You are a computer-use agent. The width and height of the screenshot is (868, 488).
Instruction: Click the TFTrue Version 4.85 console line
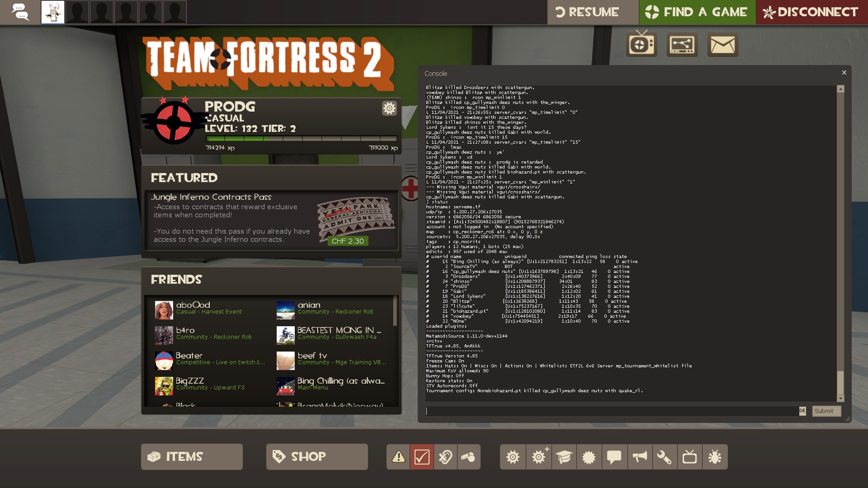click(x=452, y=356)
